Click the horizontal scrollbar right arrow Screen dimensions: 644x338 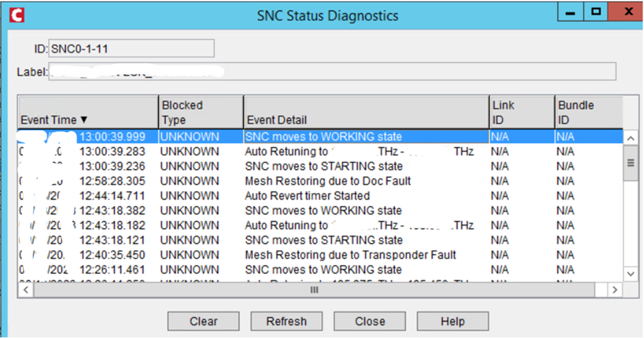coord(615,290)
